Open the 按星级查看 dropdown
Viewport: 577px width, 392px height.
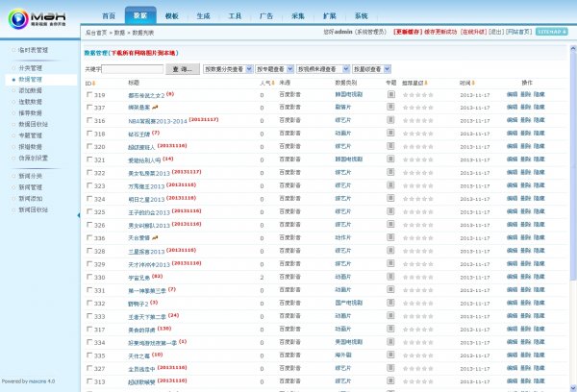pos(371,69)
